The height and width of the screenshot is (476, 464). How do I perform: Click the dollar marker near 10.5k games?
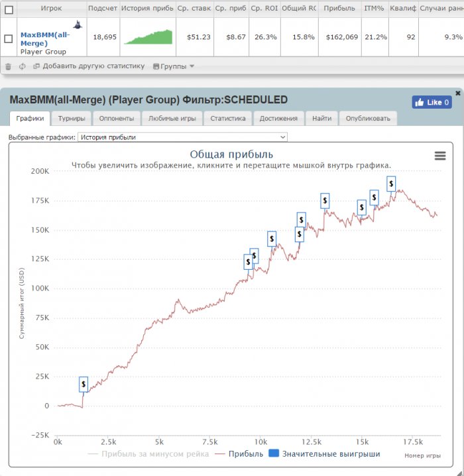272,239
